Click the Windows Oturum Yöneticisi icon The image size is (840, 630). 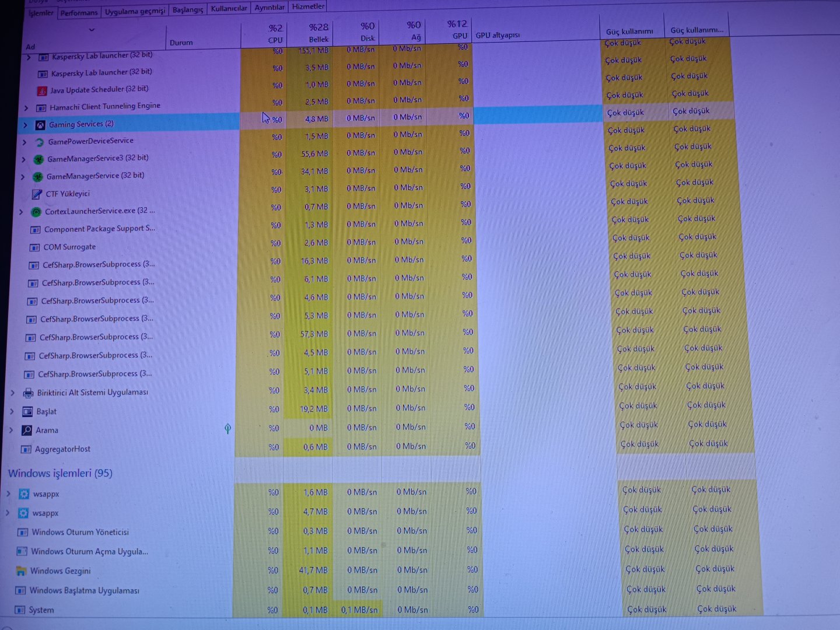[x=23, y=533]
